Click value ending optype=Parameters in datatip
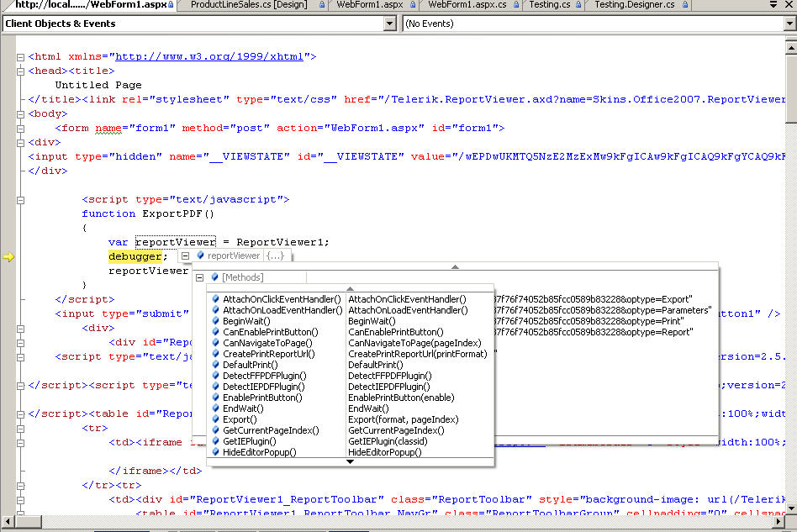This screenshot has width=797, height=532. [602, 310]
